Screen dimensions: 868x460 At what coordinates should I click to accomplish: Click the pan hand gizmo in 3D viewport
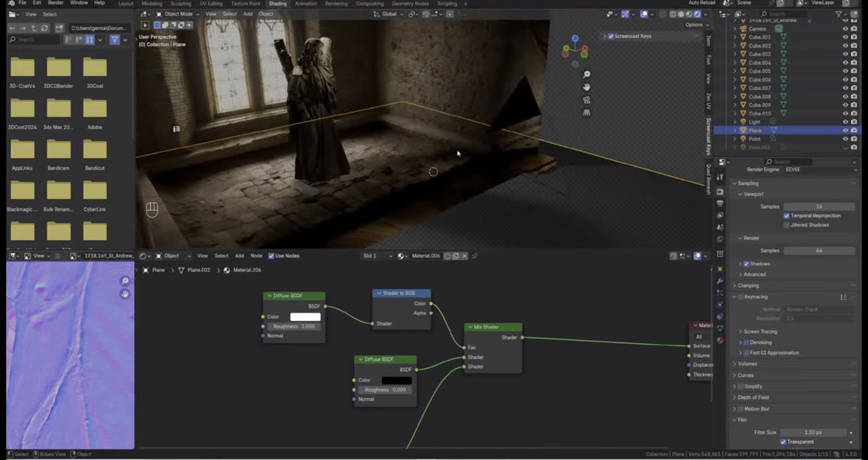[587, 87]
